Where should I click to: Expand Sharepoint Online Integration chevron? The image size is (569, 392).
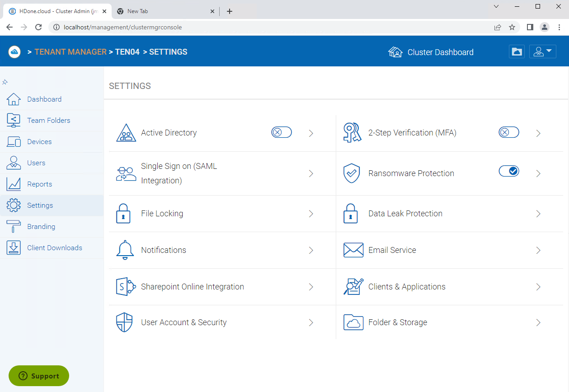311,287
